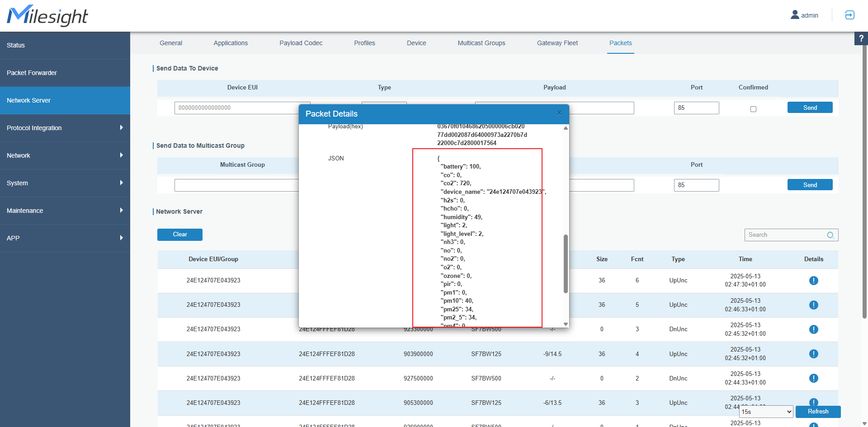Open the 15s refresh interval dropdown
The height and width of the screenshot is (427, 868).
pyautogui.click(x=766, y=412)
